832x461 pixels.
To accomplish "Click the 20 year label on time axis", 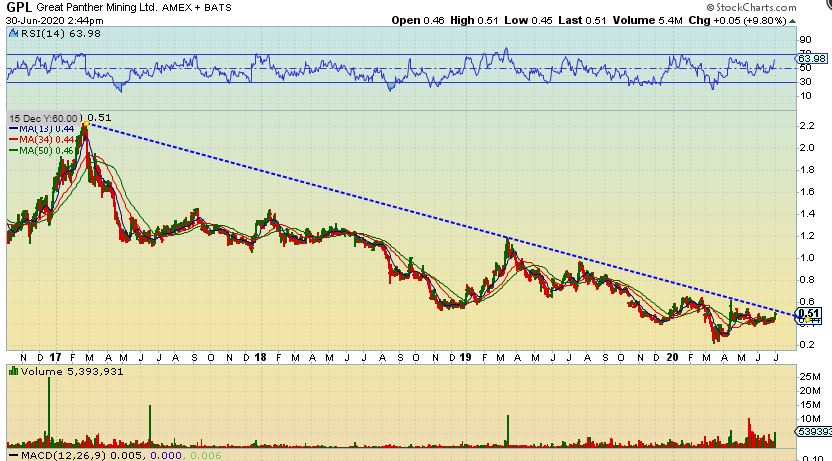I will tap(672, 358).
